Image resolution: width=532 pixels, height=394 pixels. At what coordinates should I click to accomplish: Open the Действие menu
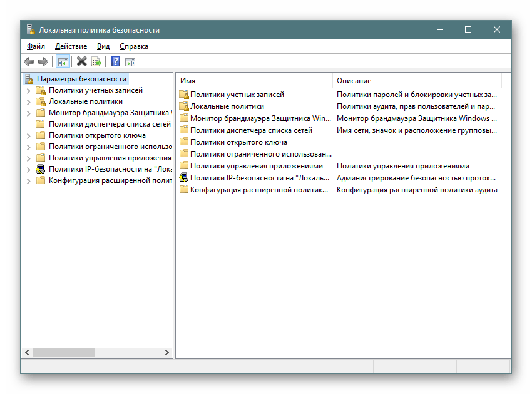[x=71, y=46]
